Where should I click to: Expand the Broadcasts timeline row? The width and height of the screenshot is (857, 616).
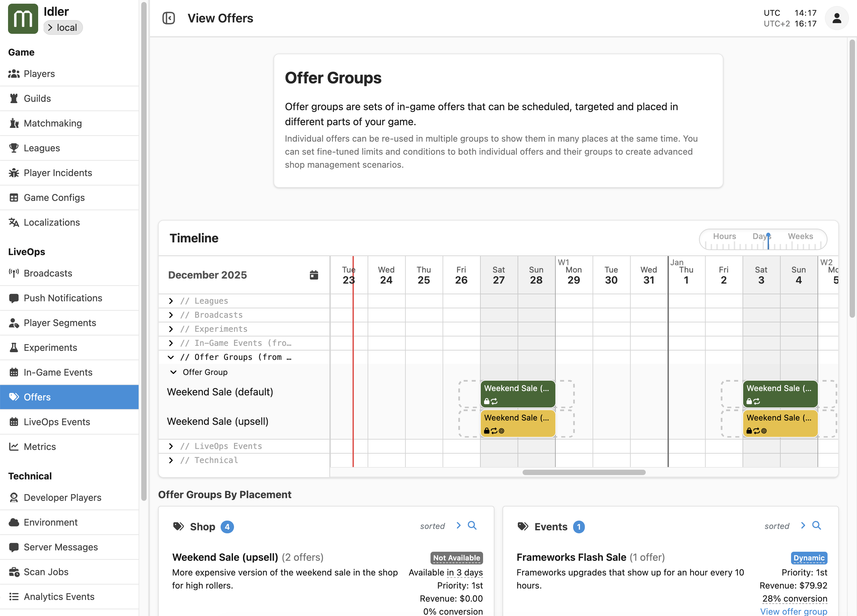point(171,315)
